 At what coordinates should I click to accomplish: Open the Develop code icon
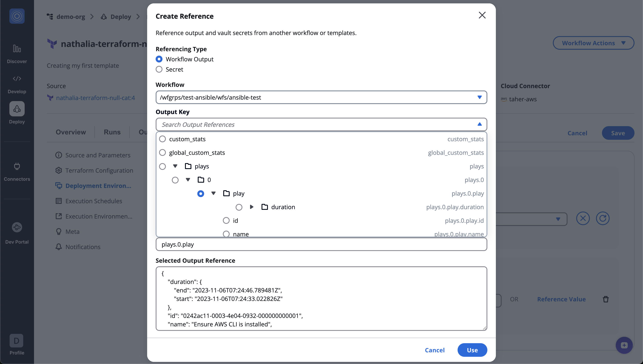tap(17, 79)
